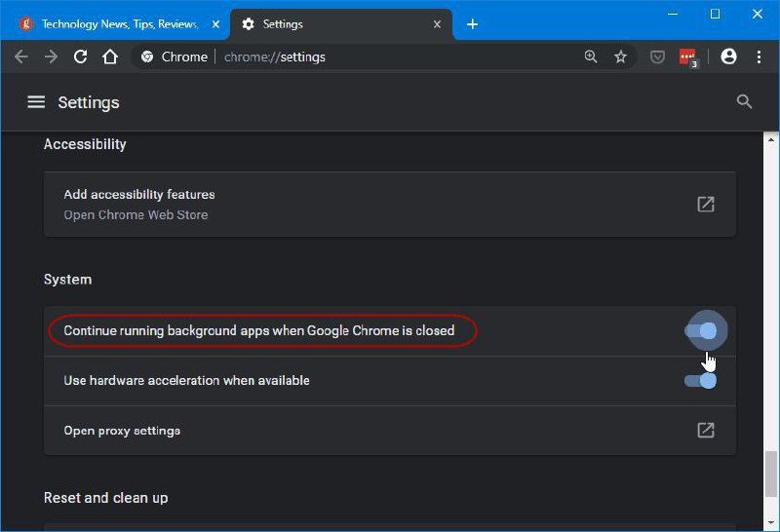Image resolution: width=780 pixels, height=532 pixels.
Task: Open the red extension with badge 3
Action: [x=689, y=57]
